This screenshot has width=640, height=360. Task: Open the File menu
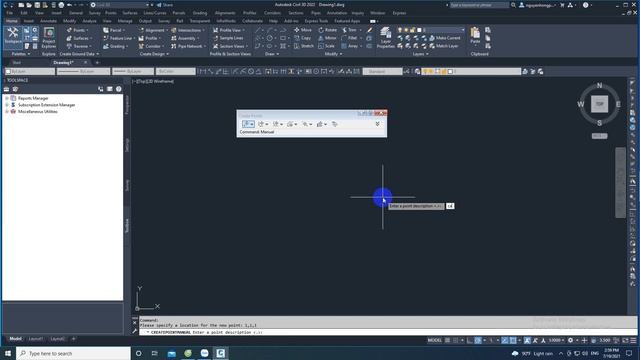pyautogui.click(x=10, y=13)
